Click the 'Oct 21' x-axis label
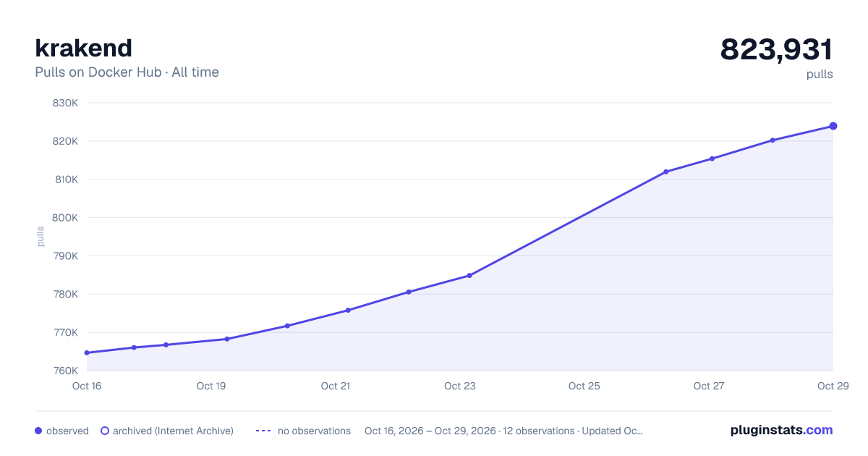Image resolution: width=868 pixels, height=456 pixels. 336,386
